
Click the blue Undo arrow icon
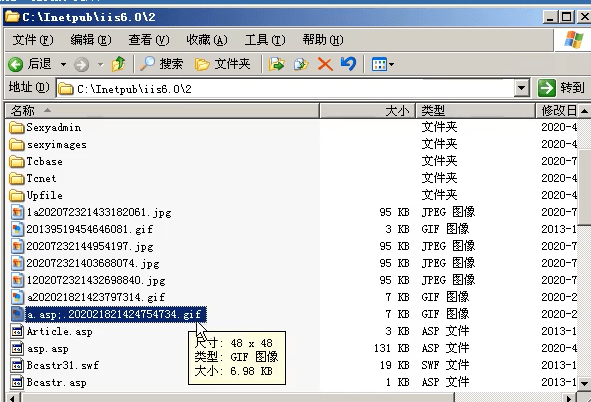click(348, 64)
